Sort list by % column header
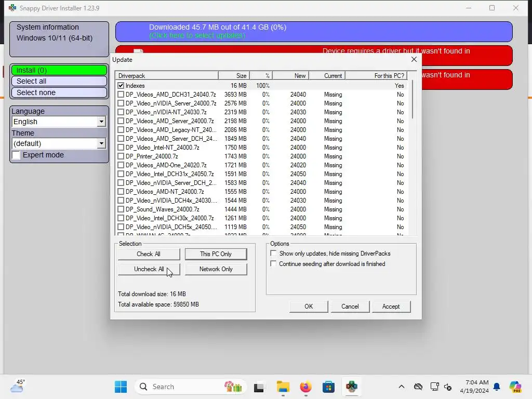Image resolution: width=532 pixels, height=399 pixels. click(x=261, y=76)
